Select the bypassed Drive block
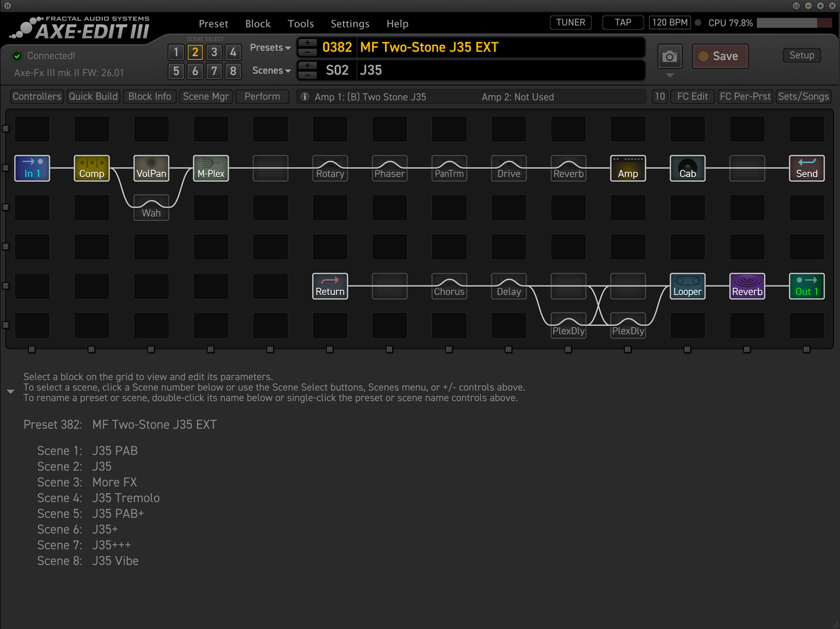Image resolution: width=840 pixels, height=629 pixels. tap(509, 168)
